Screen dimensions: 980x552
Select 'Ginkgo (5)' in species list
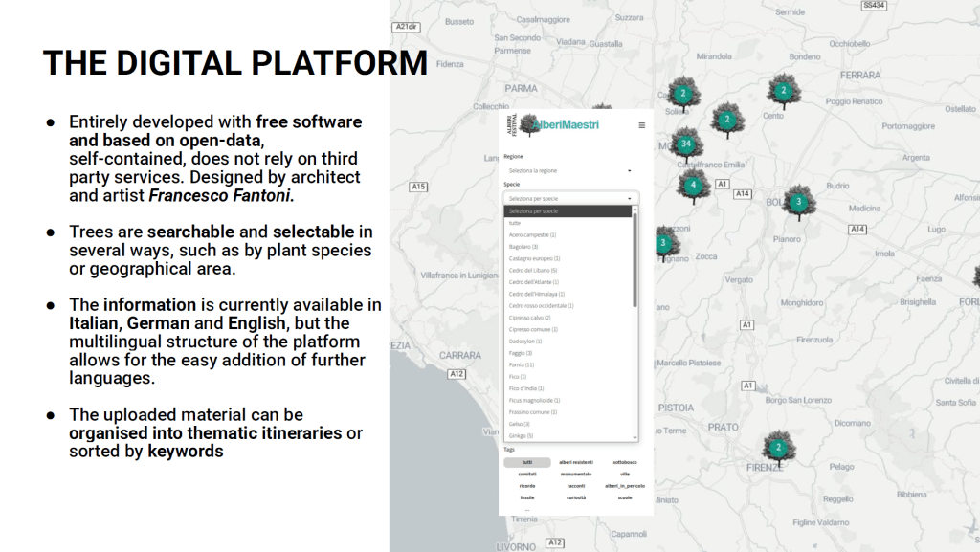[x=522, y=435]
